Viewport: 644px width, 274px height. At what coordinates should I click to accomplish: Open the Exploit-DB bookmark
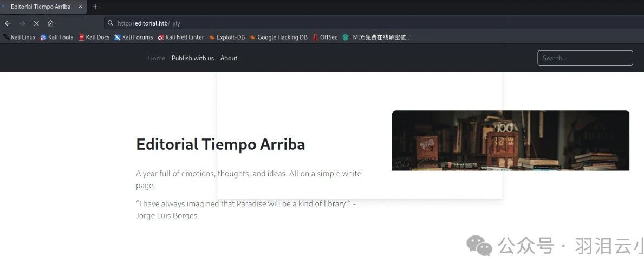227,37
